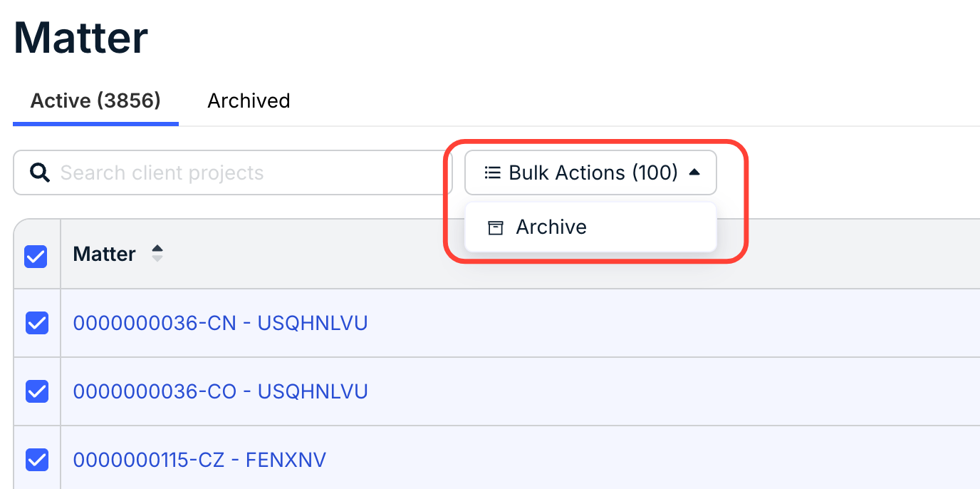Choose Archive from the Bulk Actions menu

click(x=590, y=227)
